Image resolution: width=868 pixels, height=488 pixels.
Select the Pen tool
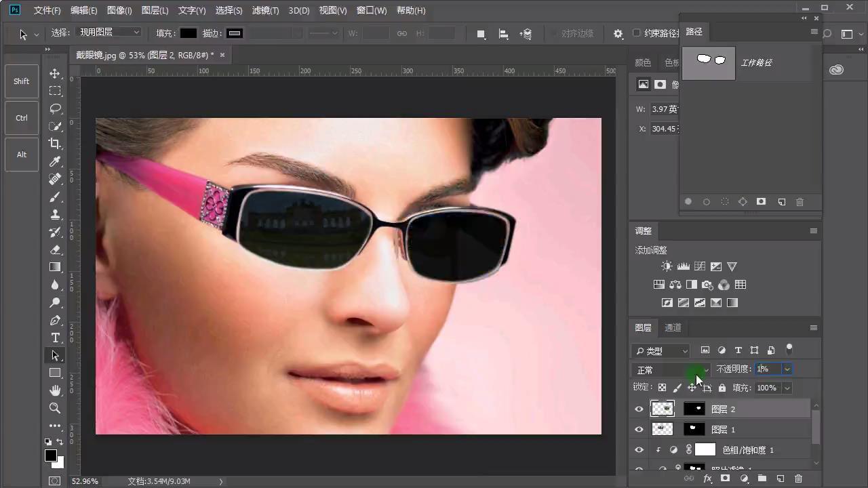point(55,320)
